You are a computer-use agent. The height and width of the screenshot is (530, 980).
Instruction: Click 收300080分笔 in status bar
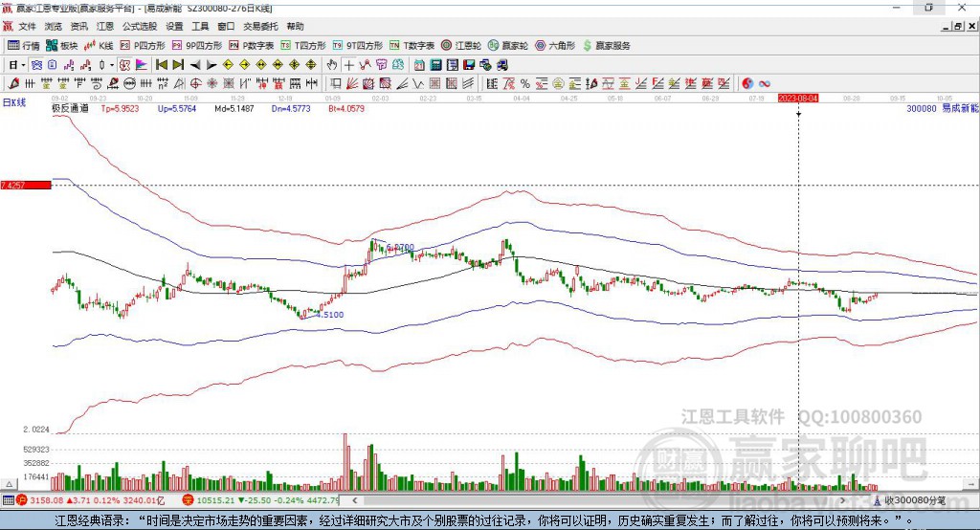(909, 500)
